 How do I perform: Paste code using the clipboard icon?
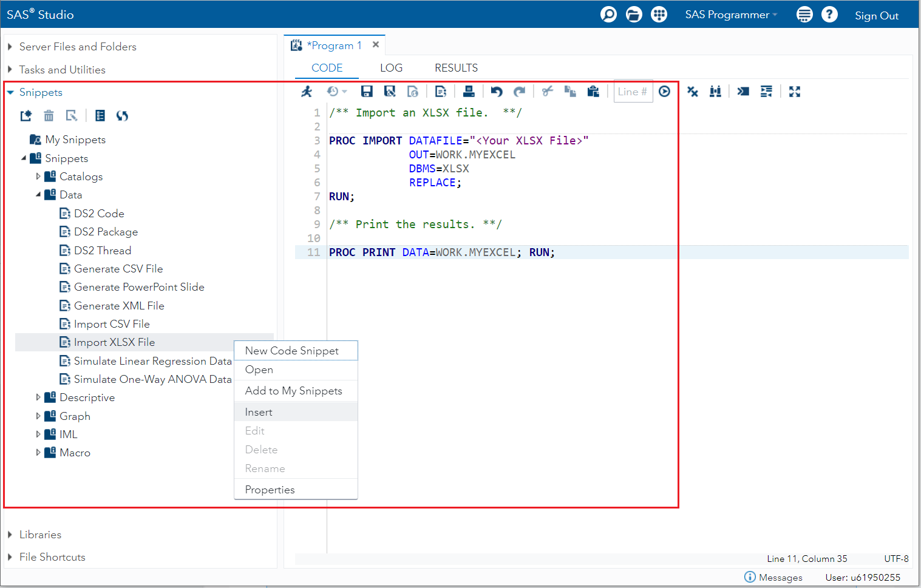coord(593,92)
